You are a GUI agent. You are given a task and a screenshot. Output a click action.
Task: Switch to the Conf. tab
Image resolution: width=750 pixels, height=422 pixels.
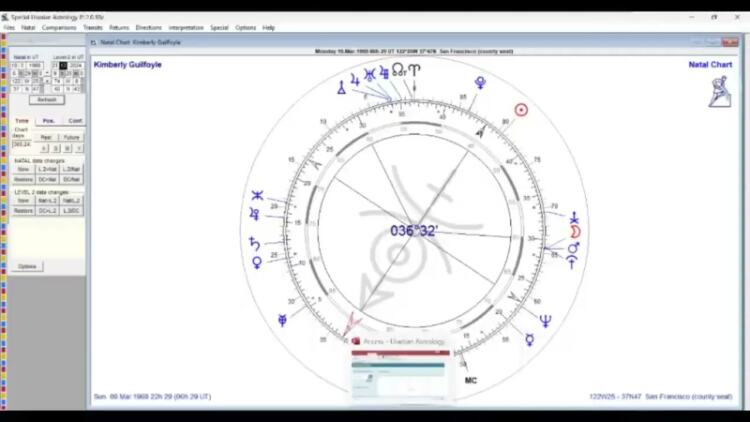tap(75, 121)
